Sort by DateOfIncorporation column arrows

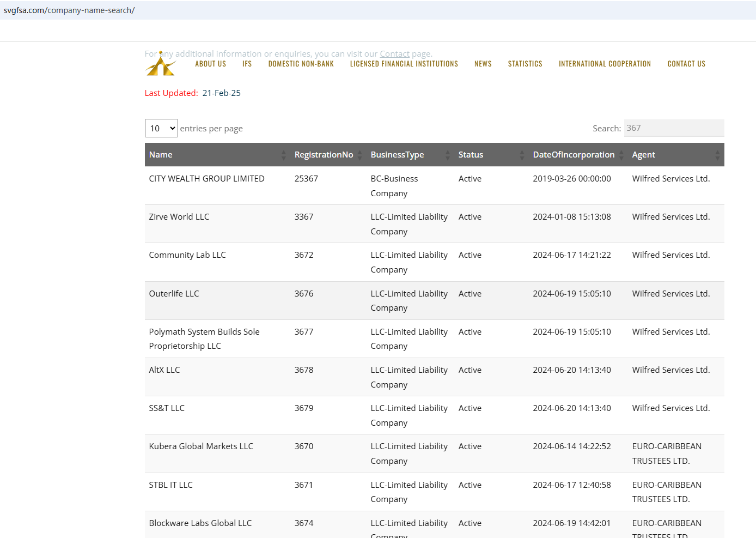click(621, 155)
